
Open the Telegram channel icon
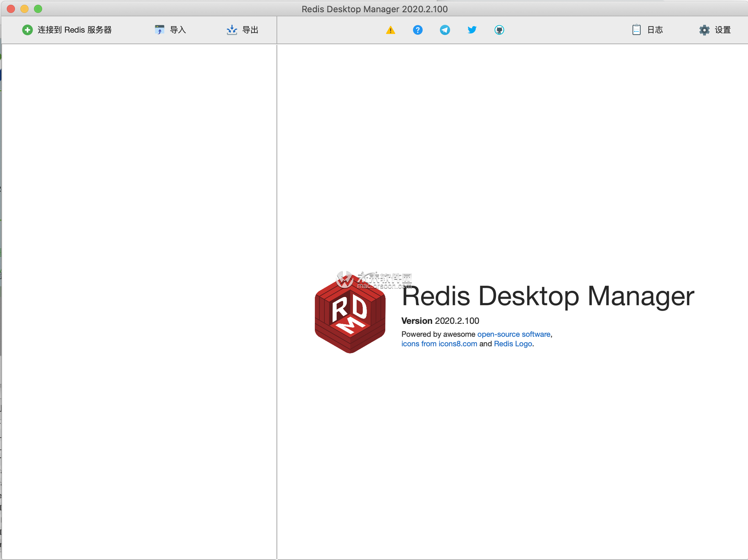[x=445, y=30]
